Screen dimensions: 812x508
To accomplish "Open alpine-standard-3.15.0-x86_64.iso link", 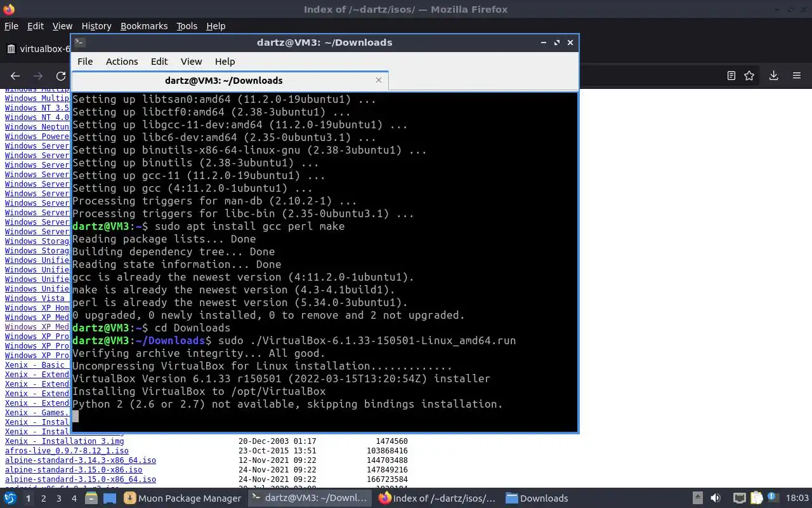I will click(81, 479).
